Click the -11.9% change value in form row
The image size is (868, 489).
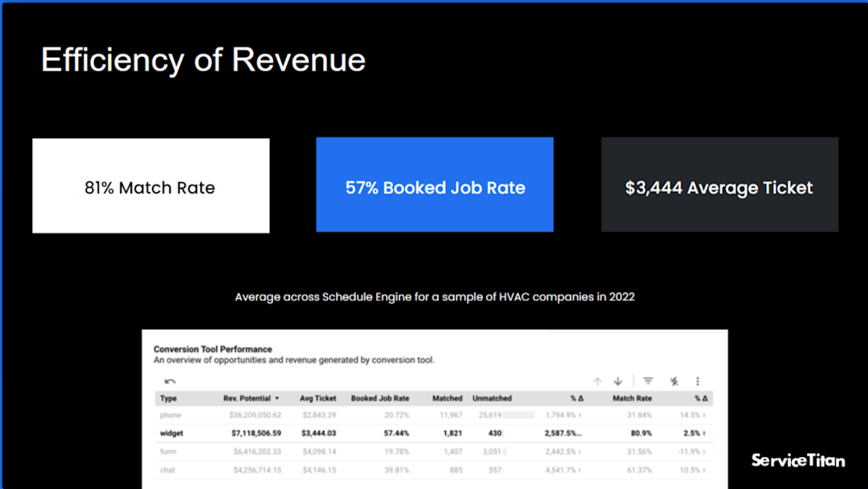click(689, 451)
